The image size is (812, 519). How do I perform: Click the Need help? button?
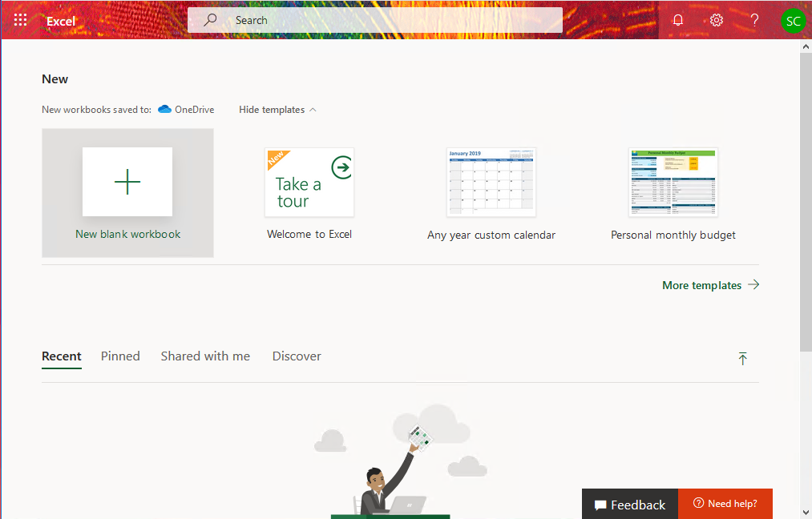725,504
